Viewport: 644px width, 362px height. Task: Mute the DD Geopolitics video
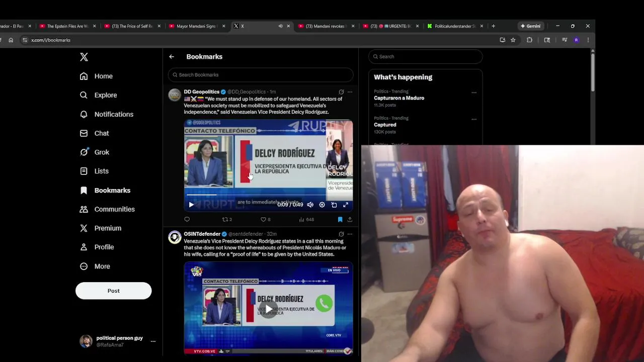(310, 205)
